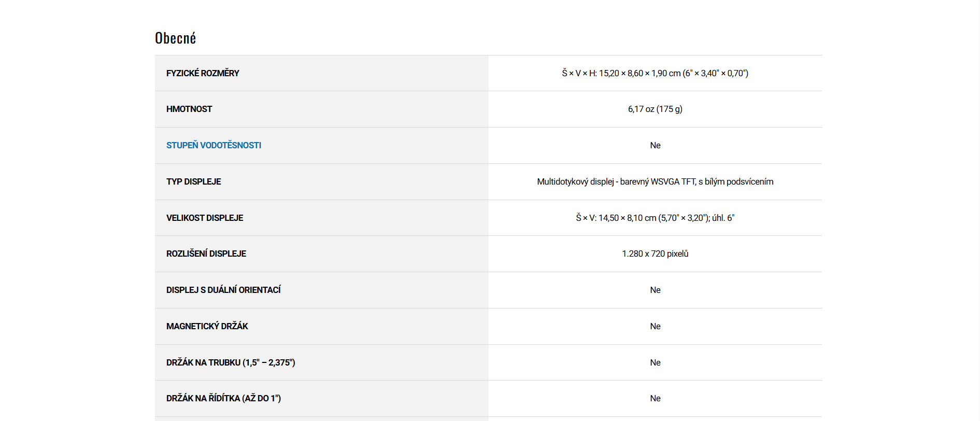Open the Stupeň vodotěsnosti link

[214, 145]
